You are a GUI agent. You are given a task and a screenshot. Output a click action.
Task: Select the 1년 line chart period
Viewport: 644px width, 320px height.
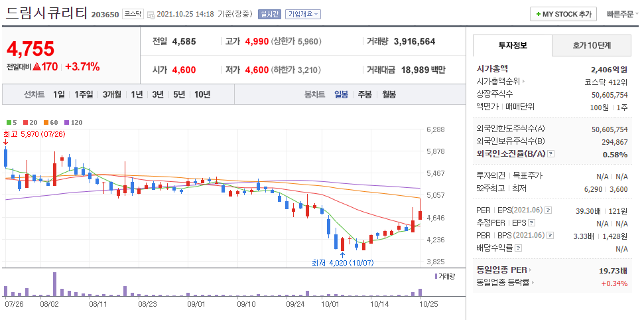tap(137, 94)
